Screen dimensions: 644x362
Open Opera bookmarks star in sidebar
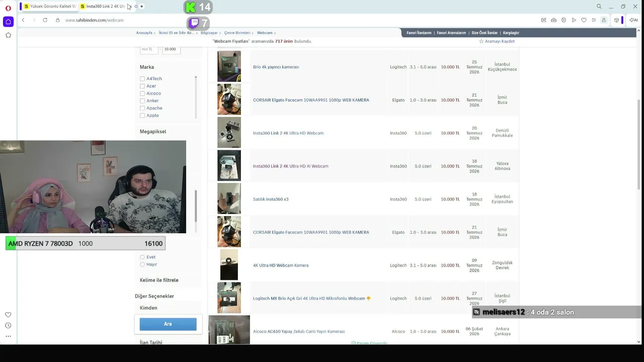8,35
